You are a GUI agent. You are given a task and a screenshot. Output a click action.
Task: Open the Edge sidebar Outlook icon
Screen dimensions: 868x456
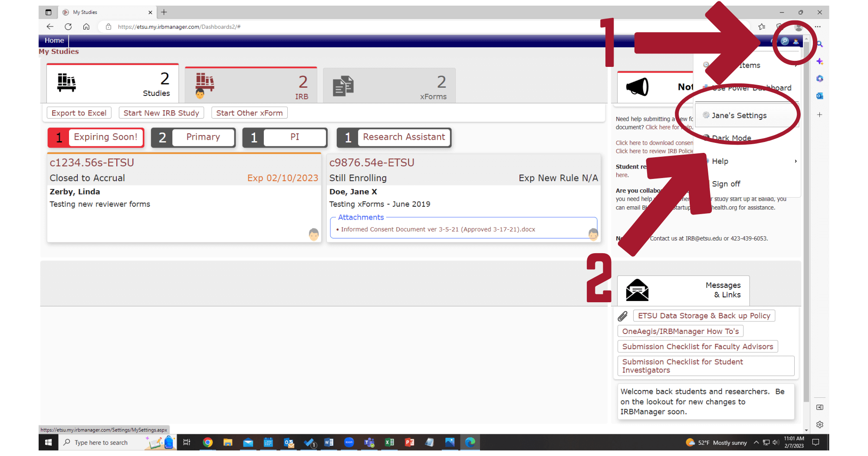[819, 96]
